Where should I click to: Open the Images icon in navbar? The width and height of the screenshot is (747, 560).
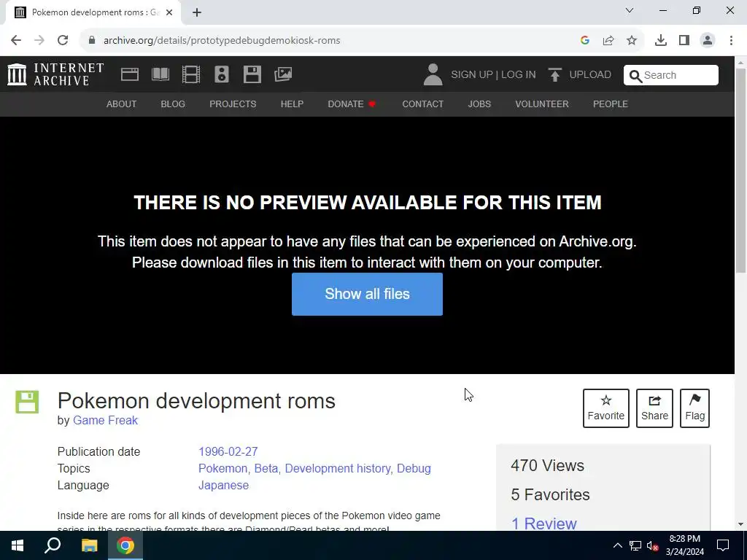[x=283, y=74]
